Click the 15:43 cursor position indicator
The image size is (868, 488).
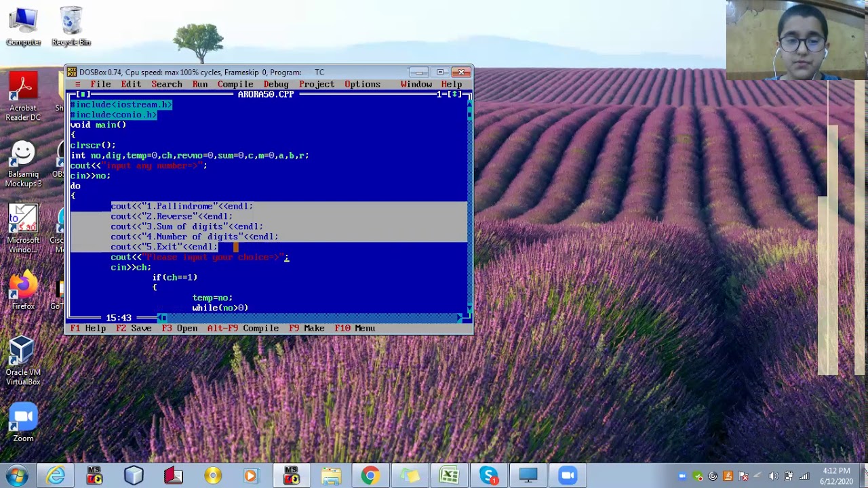pos(119,318)
